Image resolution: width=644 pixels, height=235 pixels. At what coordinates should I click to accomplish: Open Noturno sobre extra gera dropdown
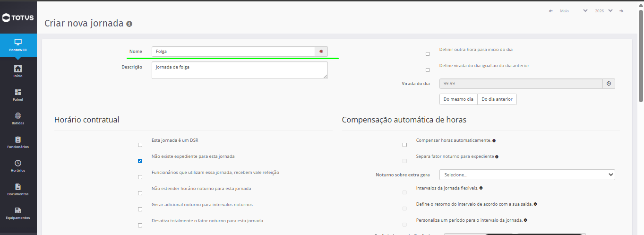tap(527, 175)
